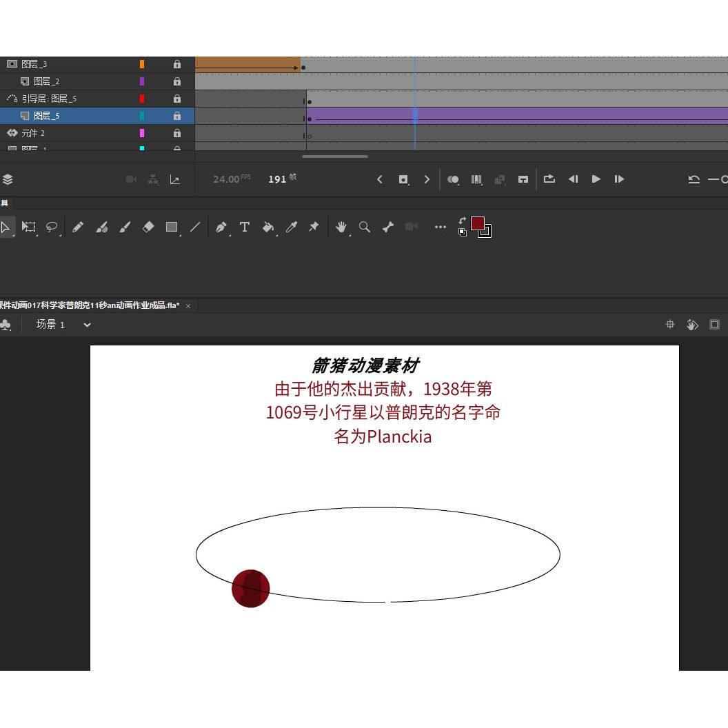The width and height of the screenshot is (728, 728).
Task: Toggle lock on 引导层: 图层_5
Action: coord(177,99)
